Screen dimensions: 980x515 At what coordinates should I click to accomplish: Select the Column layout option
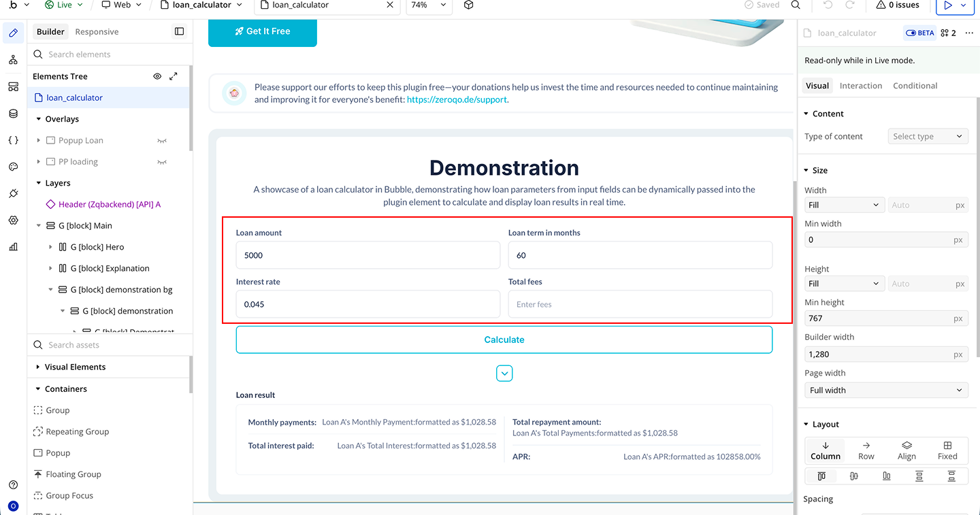tap(826, 450)
